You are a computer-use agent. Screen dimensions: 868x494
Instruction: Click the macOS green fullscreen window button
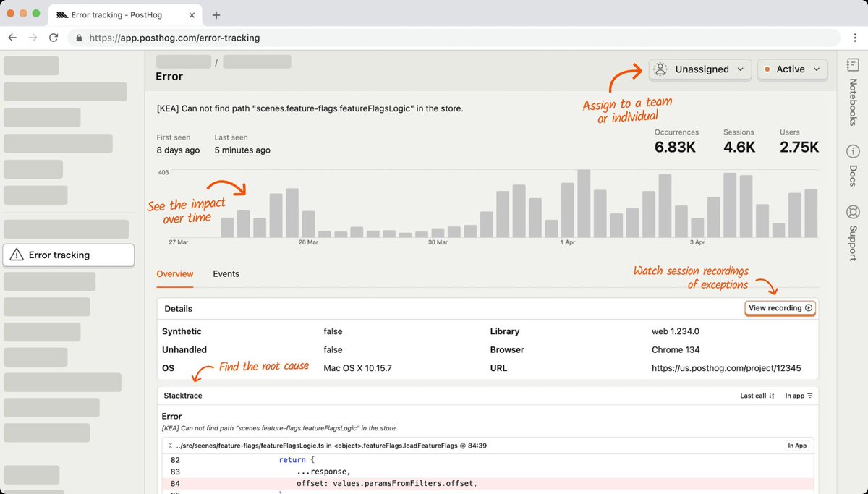36,14
